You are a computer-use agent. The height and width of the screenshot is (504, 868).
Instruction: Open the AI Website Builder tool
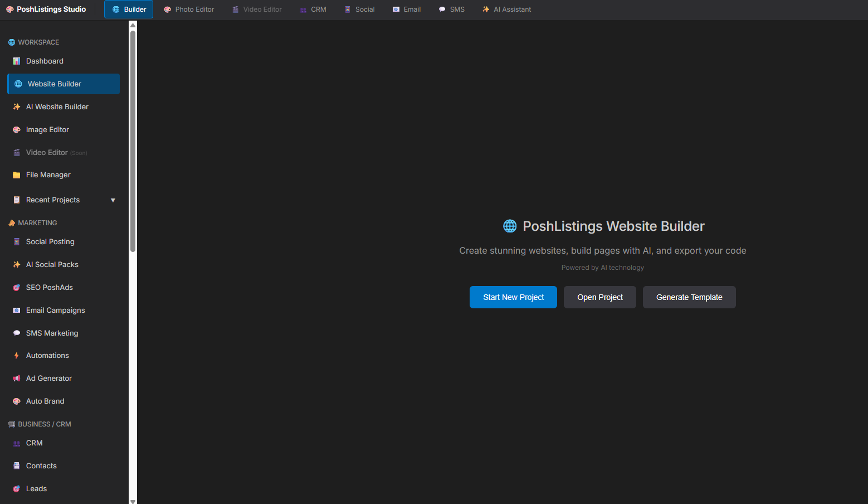coord(57,106)
